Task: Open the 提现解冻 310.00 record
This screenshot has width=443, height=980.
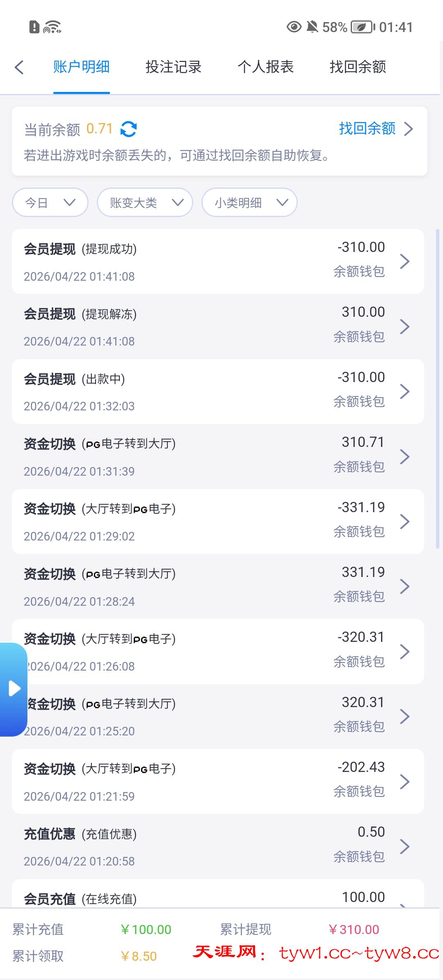Action: pos(217,326)
